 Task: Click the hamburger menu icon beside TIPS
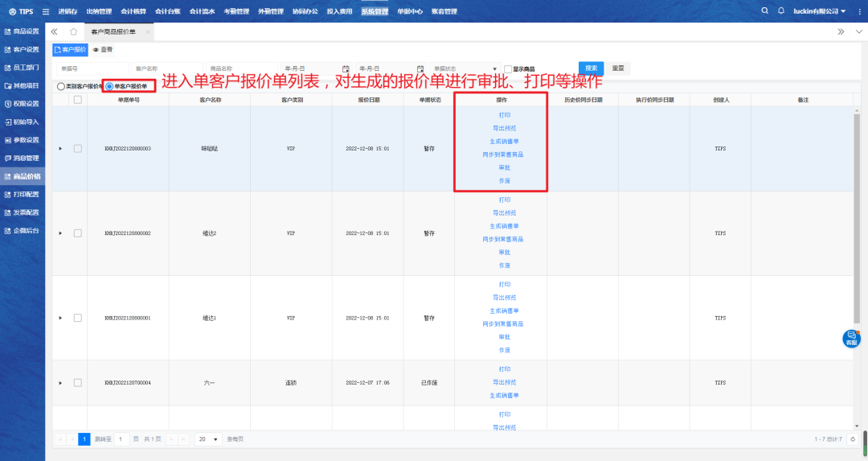pyautogui.click(x=45, y=11)
